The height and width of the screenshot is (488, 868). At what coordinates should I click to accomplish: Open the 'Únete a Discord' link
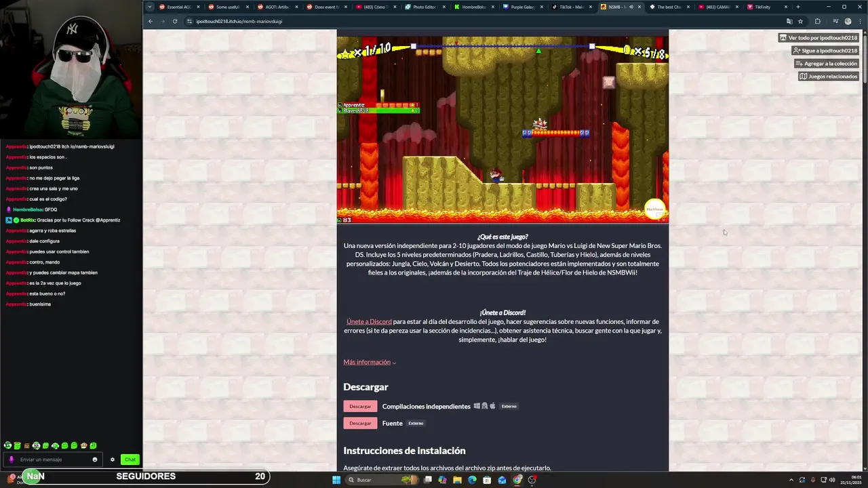click(x=369, y=322)
